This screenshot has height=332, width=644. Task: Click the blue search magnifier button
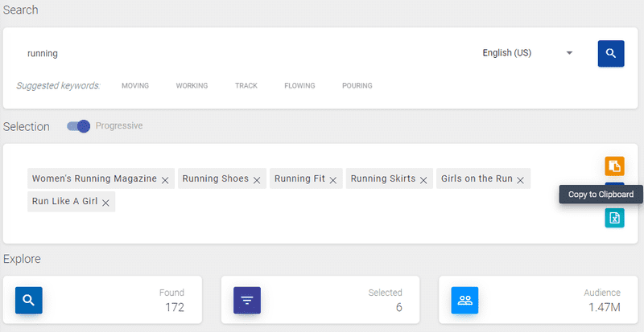pyautogui.click(x=611, y=53)
